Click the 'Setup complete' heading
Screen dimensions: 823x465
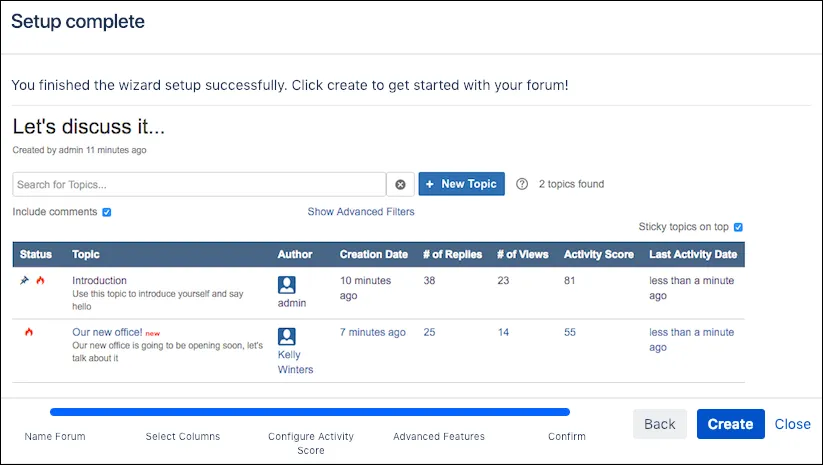coord(78,22)
